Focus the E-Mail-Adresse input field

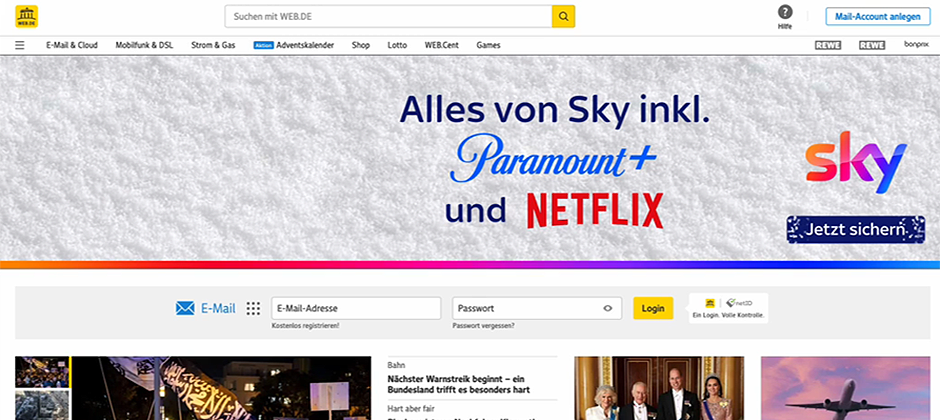356,309
